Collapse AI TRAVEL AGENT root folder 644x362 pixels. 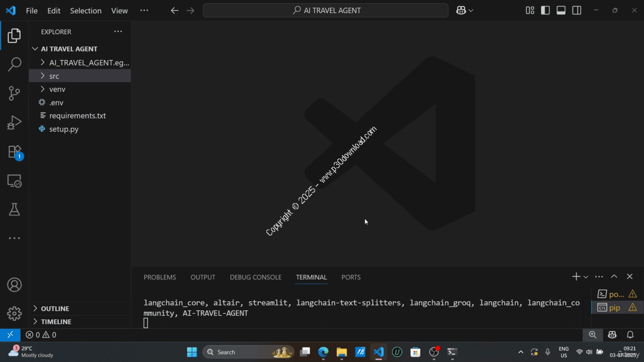80,49
